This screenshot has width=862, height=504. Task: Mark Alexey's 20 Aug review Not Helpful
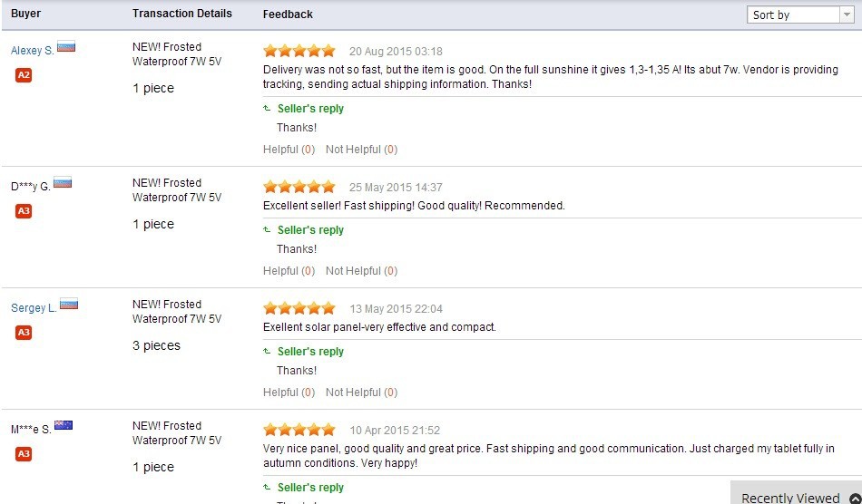pyautogui.click(x=361, y=150)
